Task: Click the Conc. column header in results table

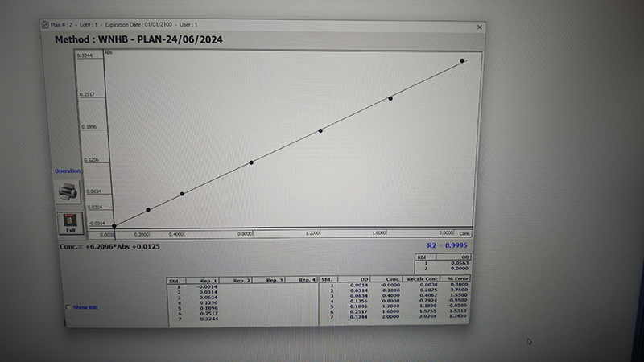Action: coord(393,279)
